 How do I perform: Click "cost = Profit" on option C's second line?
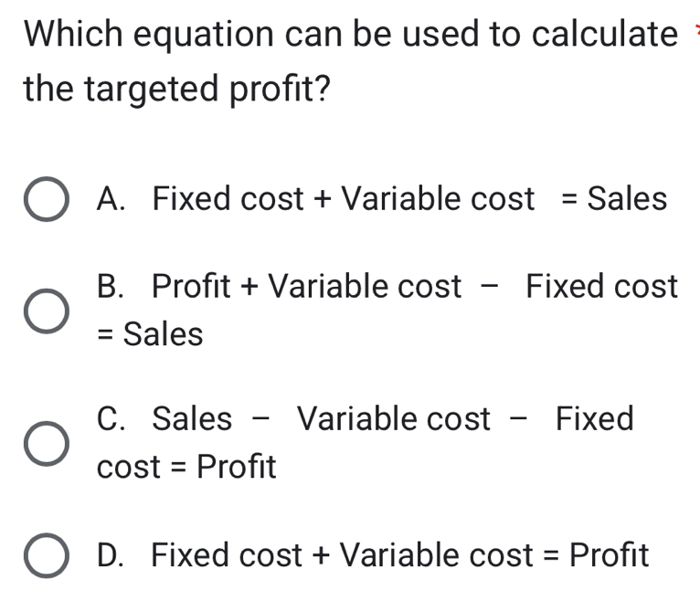click(186, 468)
